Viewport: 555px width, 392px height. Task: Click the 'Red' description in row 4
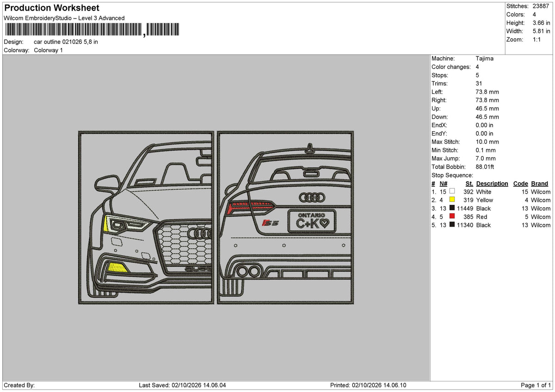(481, 216)
